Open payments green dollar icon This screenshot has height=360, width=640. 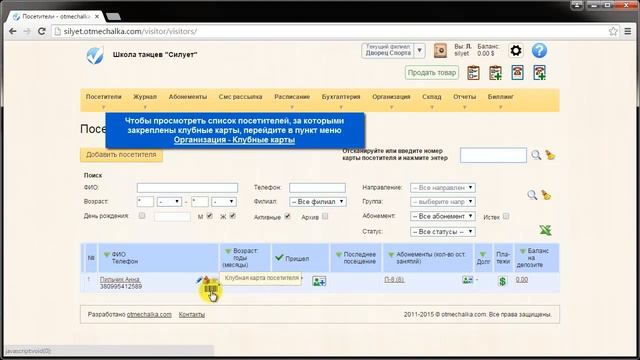tap(502, 281)
